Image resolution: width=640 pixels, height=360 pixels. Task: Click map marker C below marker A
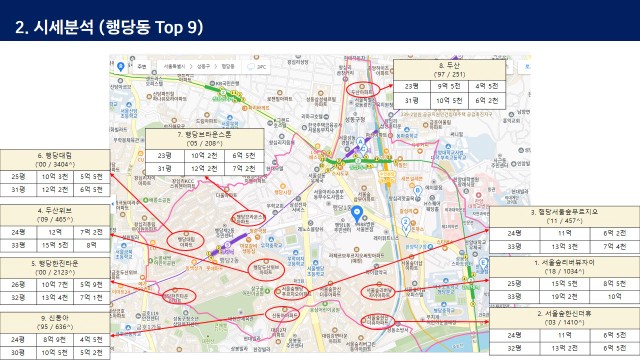pyautogui.click(x=363, y=149)
